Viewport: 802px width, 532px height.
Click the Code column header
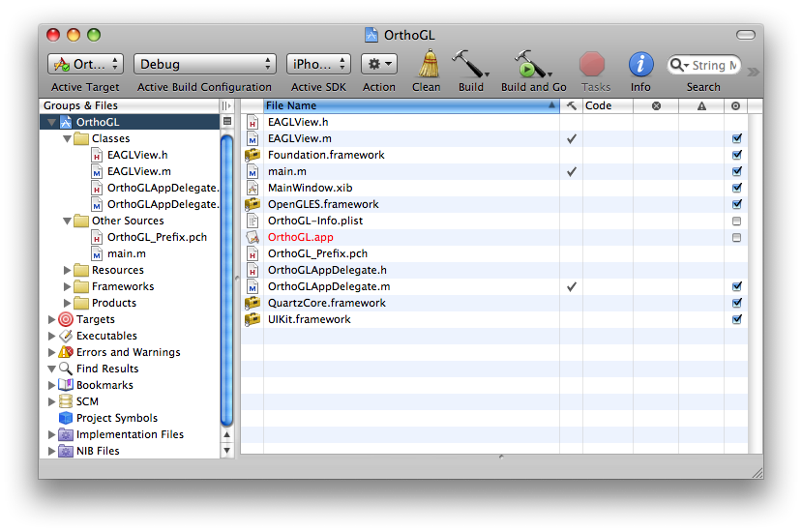coord(608,105)
